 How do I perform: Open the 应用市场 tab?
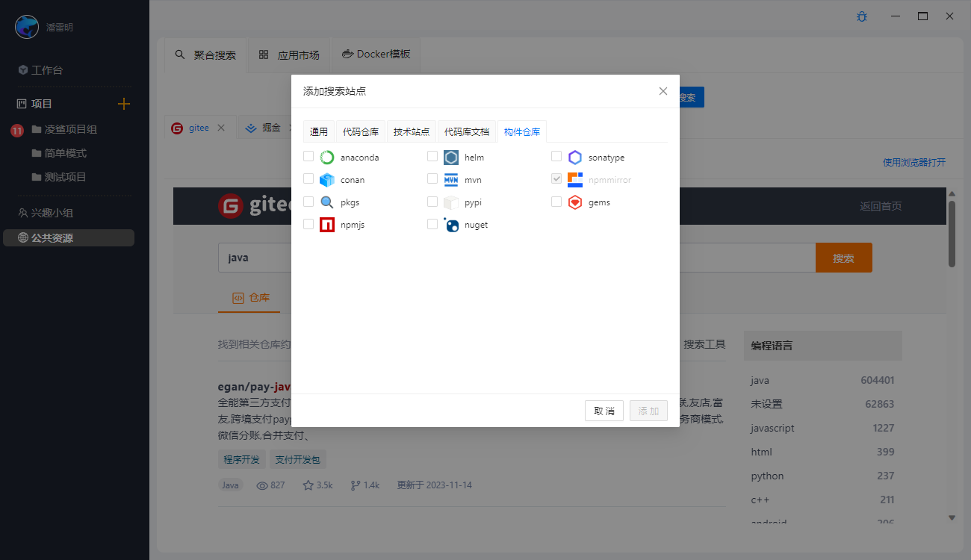pos(289,55)
